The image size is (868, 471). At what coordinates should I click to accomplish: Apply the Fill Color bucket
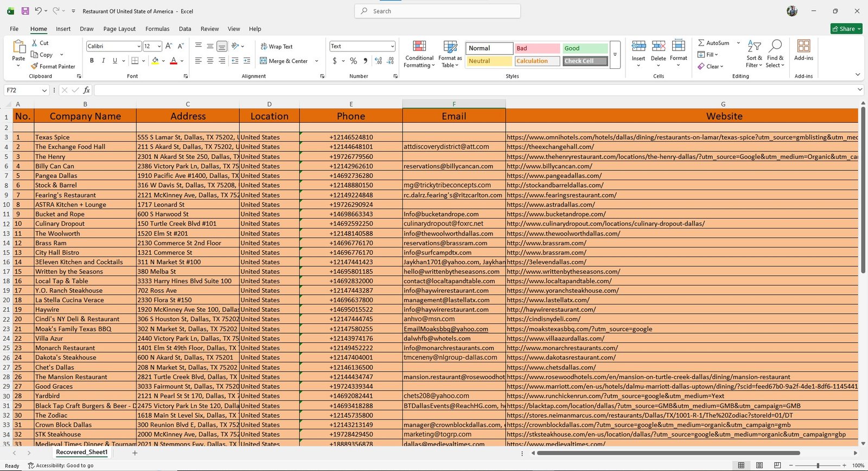tap(155, 61)
